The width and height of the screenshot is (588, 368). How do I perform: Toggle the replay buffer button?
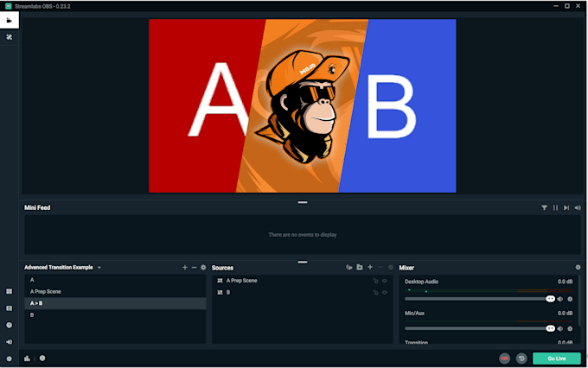tap(521, 358)
